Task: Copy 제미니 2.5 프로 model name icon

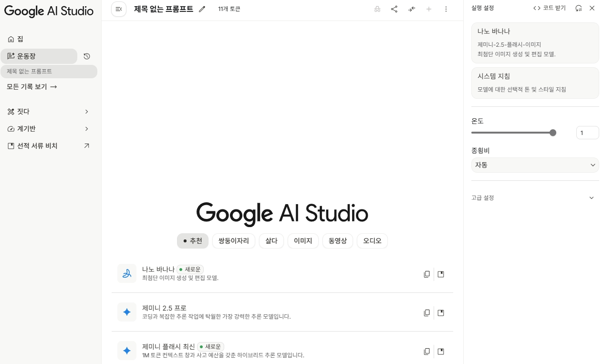Action: coord(427,313)
